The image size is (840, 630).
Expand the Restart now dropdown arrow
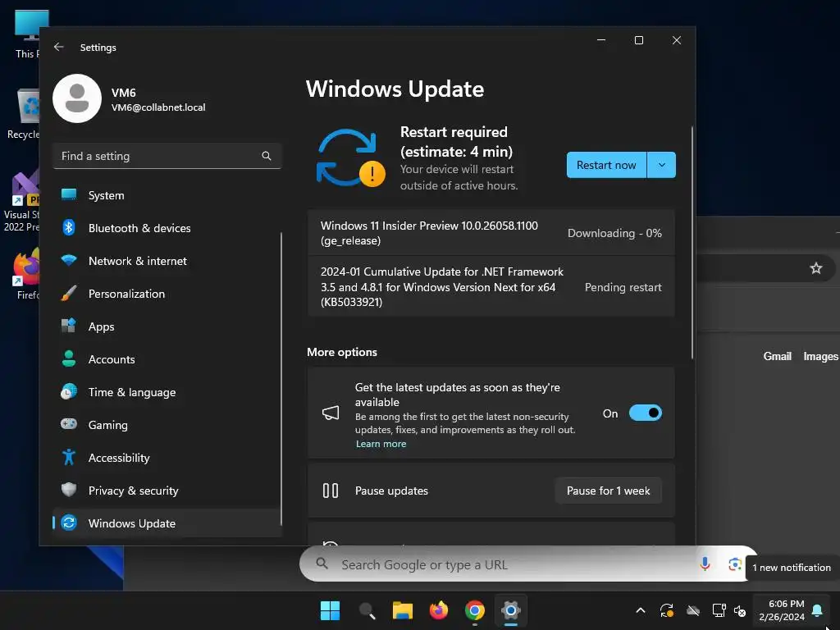pos(662,165)
